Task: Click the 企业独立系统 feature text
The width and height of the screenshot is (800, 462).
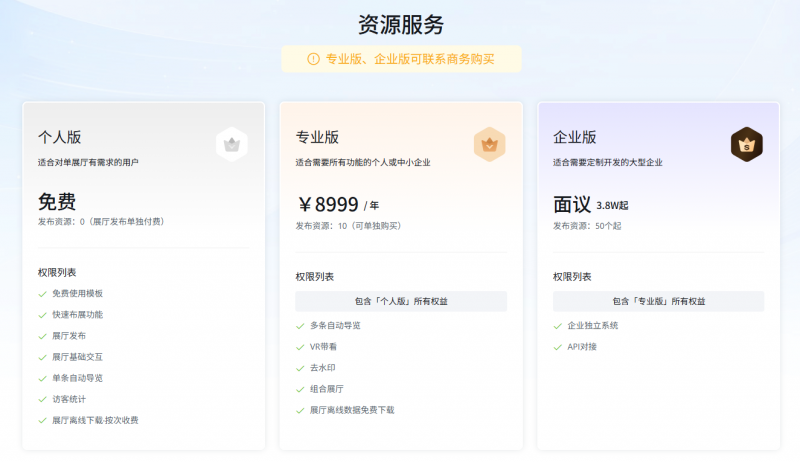Action: click(x=593, y=326)
